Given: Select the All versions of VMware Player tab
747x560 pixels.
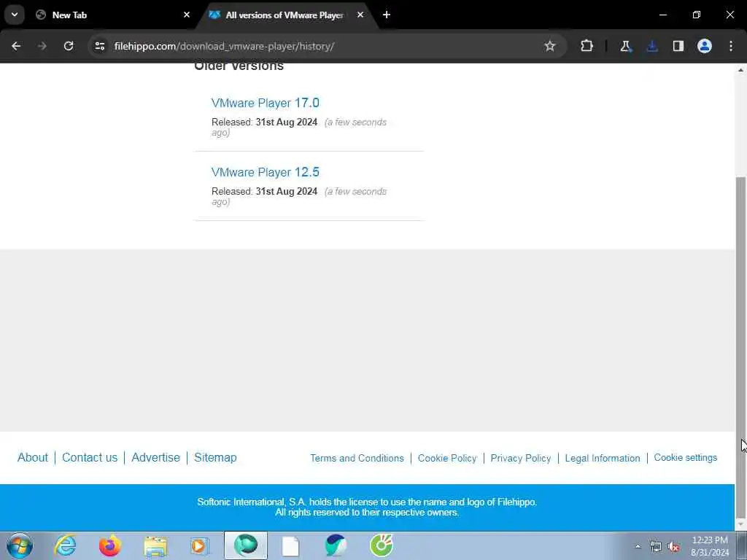Looking at the screenshot, I should click(285, 15).
